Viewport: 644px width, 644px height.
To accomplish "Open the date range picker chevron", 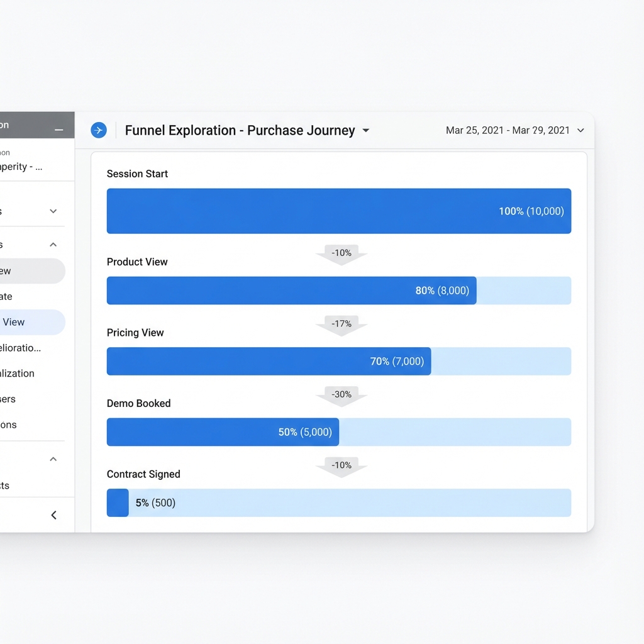I will pyautogui.click(x=579, y=131).
